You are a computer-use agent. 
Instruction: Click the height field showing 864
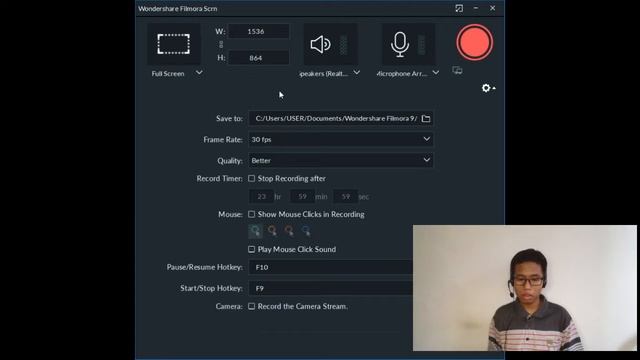(x=259, y=58)
